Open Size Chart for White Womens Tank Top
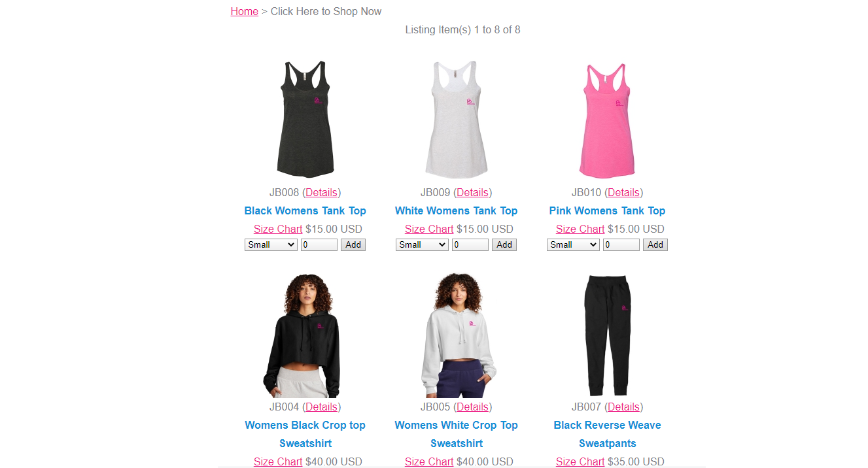868x468 pixels. click(429, 229)
